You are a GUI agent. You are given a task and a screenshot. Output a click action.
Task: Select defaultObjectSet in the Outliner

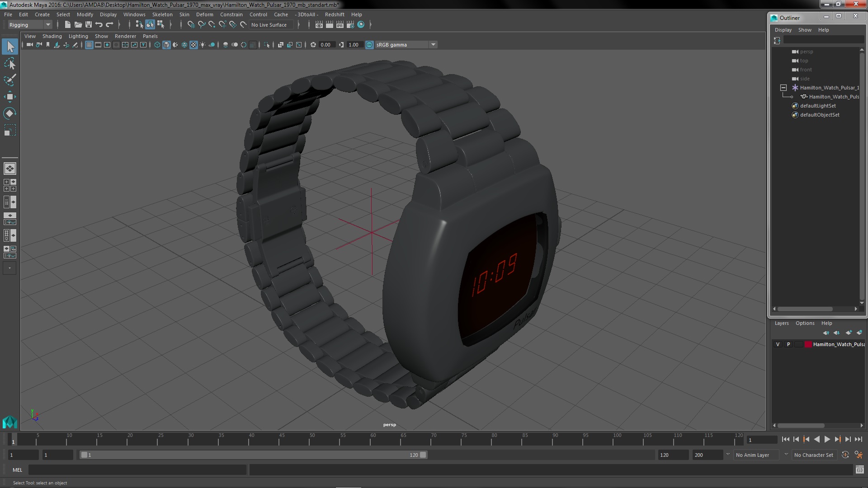point(819,115)
